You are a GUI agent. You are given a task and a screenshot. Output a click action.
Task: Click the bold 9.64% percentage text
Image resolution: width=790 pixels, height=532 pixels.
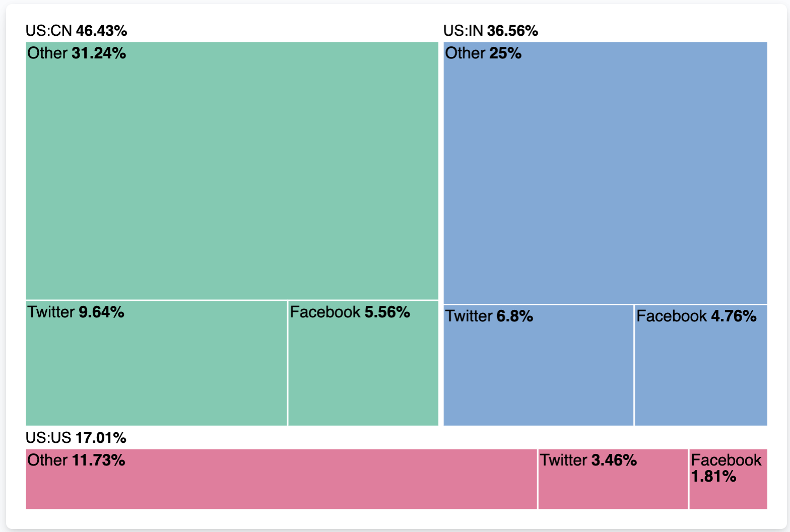[101, 312]
